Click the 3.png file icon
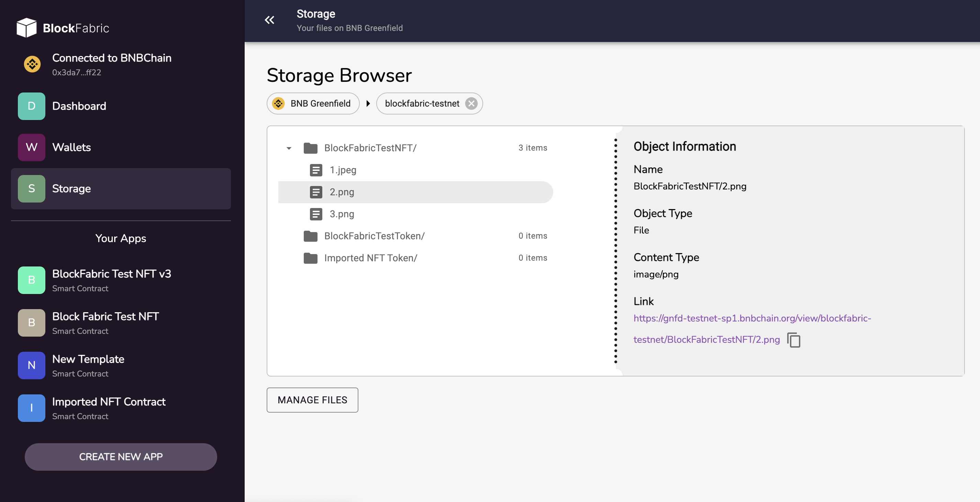The image size is (980, 502). pyautogui.click(x=316, y=214)
